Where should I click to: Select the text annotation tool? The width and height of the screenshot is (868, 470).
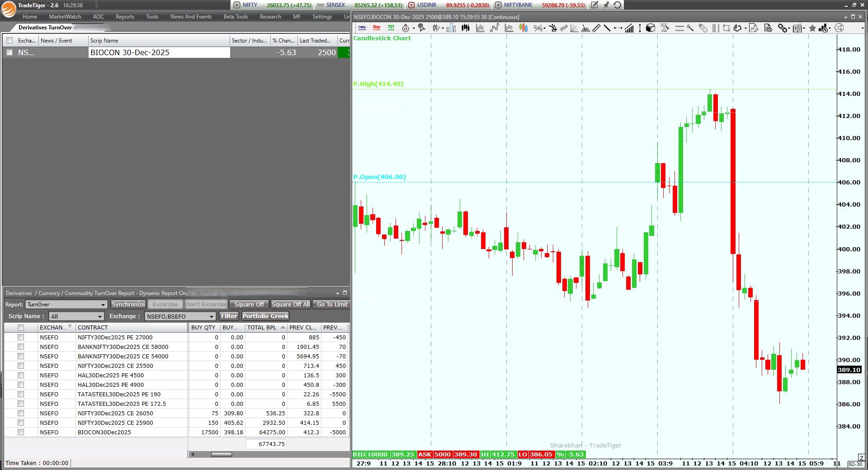tap(665, 28)
